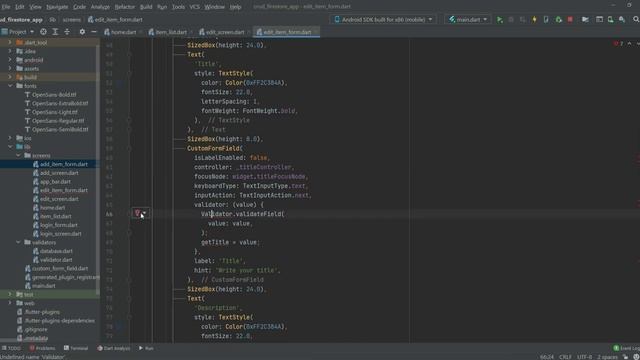The width and height of the screenshot is (640, 360).
Task: Open the Event Log
Action: click(627, 348)
